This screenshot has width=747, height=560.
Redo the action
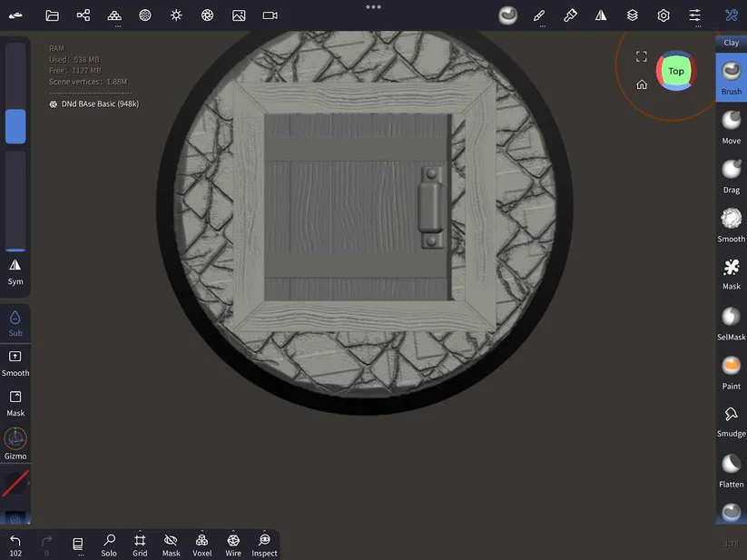(x=46, y=545)
